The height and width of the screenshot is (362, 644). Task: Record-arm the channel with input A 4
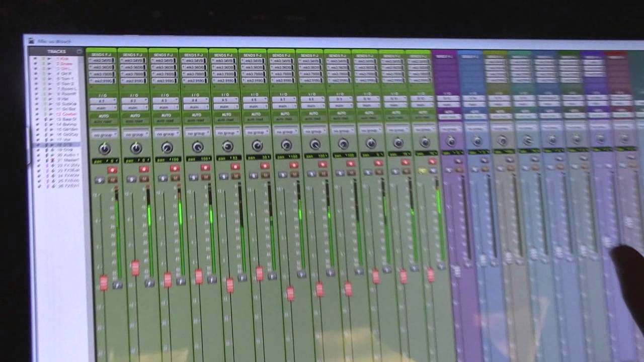point(205,167)
